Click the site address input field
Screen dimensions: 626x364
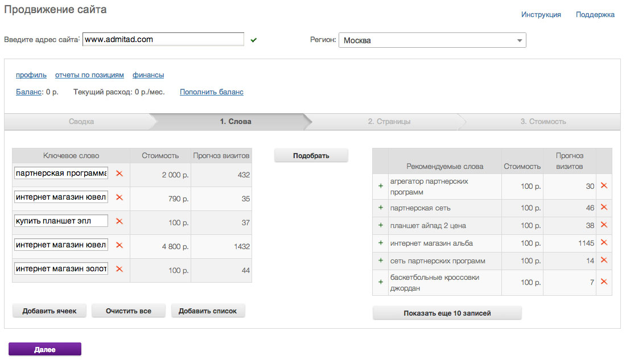pyautogui.click(x=163, y=39)
